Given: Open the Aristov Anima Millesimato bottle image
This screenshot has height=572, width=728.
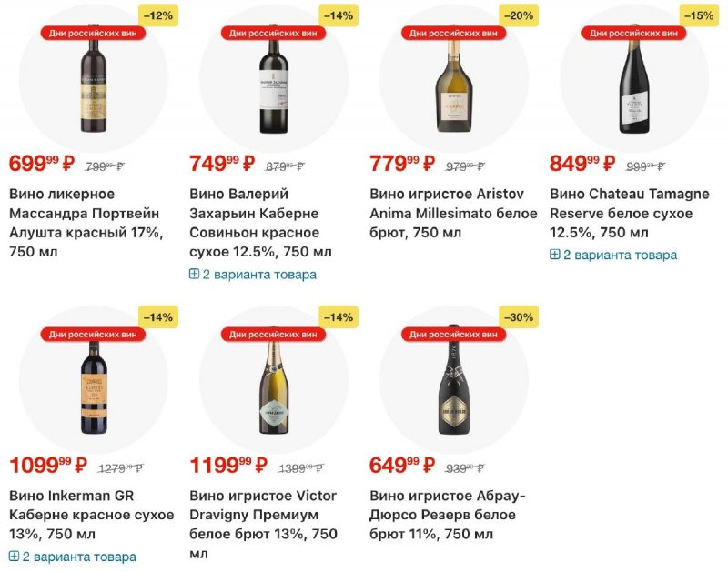Looking at the screenshot, I should [453, 91].
